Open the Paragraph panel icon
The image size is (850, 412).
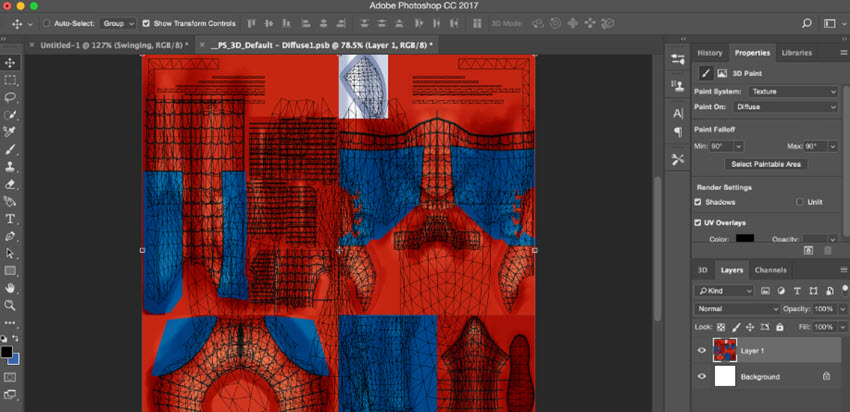678,131
